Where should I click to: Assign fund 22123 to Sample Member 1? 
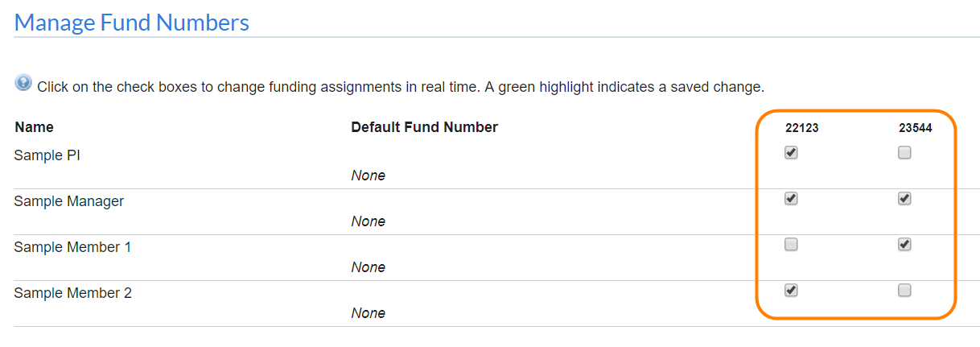tap(791, 244)
